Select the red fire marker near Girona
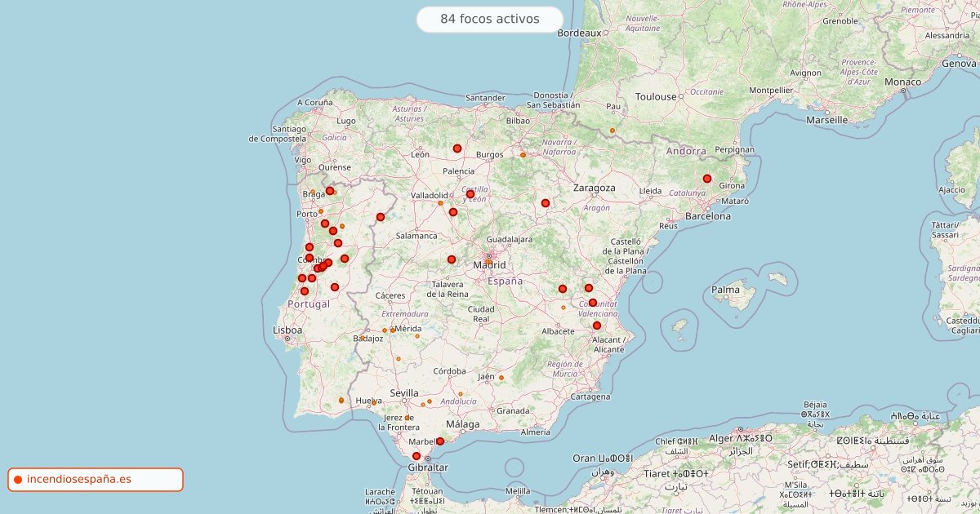 click(707, 179)
